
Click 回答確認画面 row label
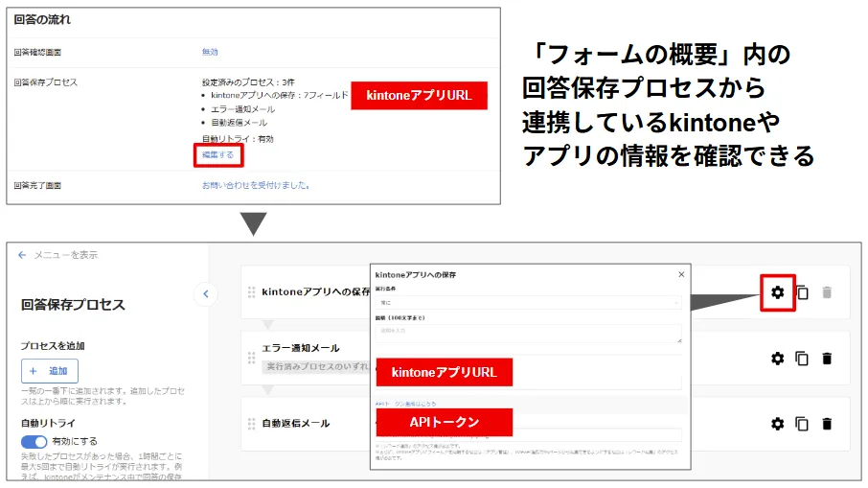[x=37, y=52]
